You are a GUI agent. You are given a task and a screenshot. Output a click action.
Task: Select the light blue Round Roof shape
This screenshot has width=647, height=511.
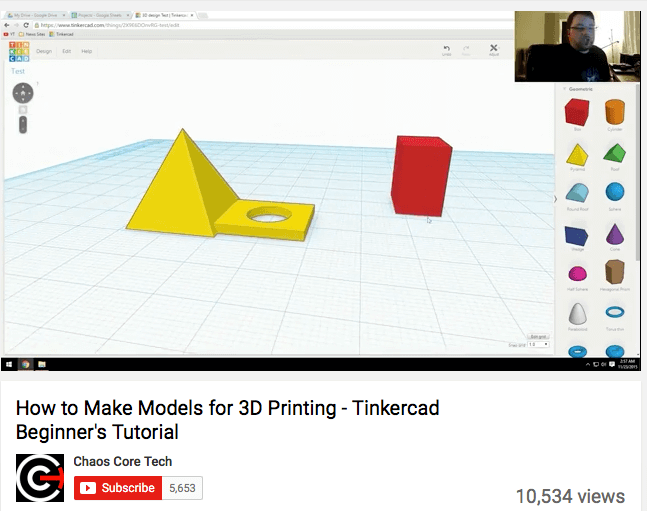[577, 193]
